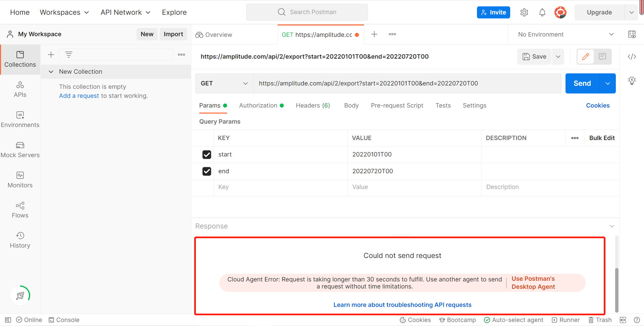Click the Bulk Edit button

(x=602, y=138)
